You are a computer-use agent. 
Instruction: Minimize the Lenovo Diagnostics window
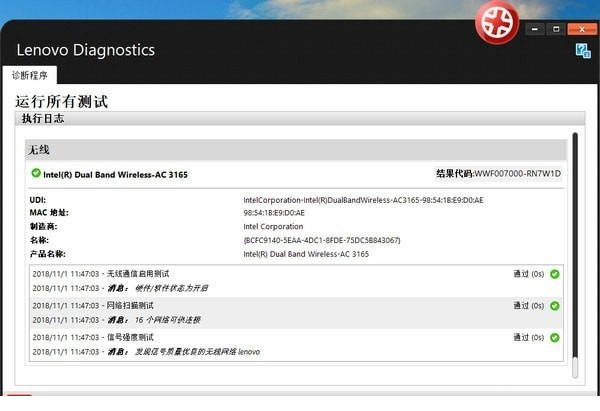(535, 29)
